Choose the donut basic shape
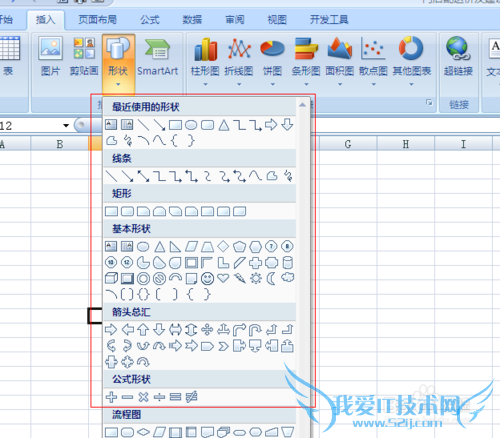The width and height of the screenshot is (500, 438). click(143, 279)
